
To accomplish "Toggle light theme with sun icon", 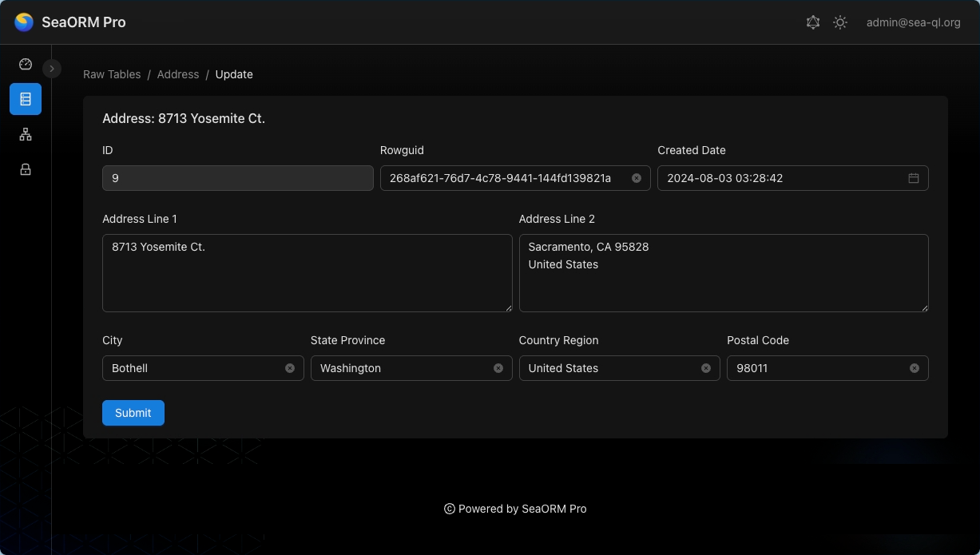I will click(x=840, y=22).
